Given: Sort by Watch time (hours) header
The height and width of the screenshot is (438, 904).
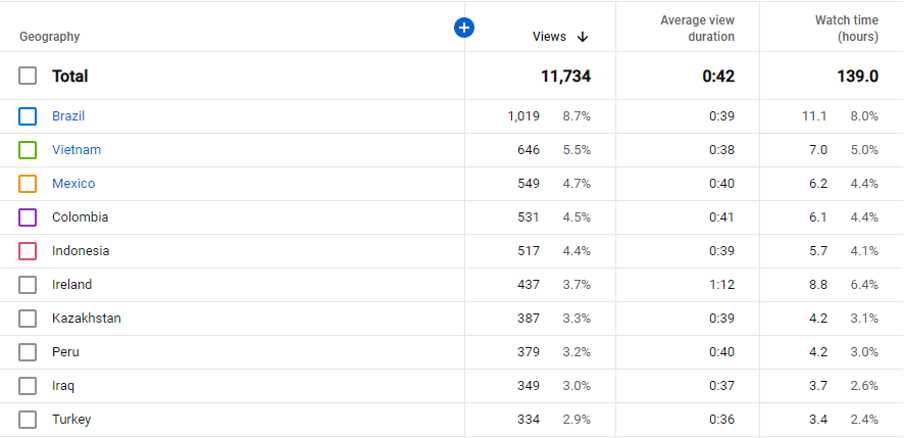Looking at the screenshot, I should [x=846, y=28].
